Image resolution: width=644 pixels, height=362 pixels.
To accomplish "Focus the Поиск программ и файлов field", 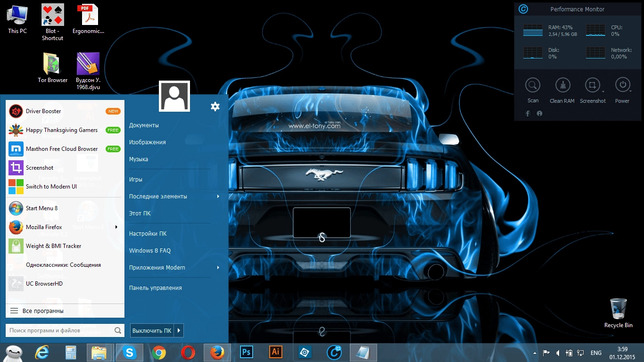I will click(x=65, y=330).
